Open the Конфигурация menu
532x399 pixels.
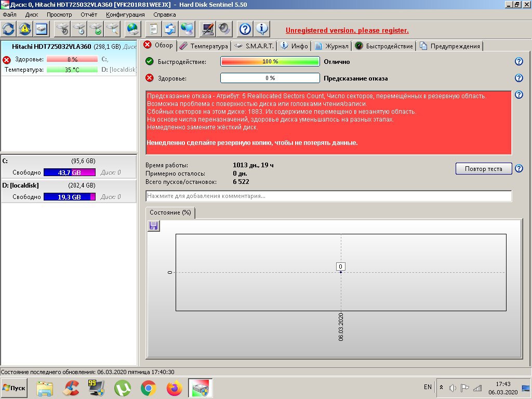125,15
